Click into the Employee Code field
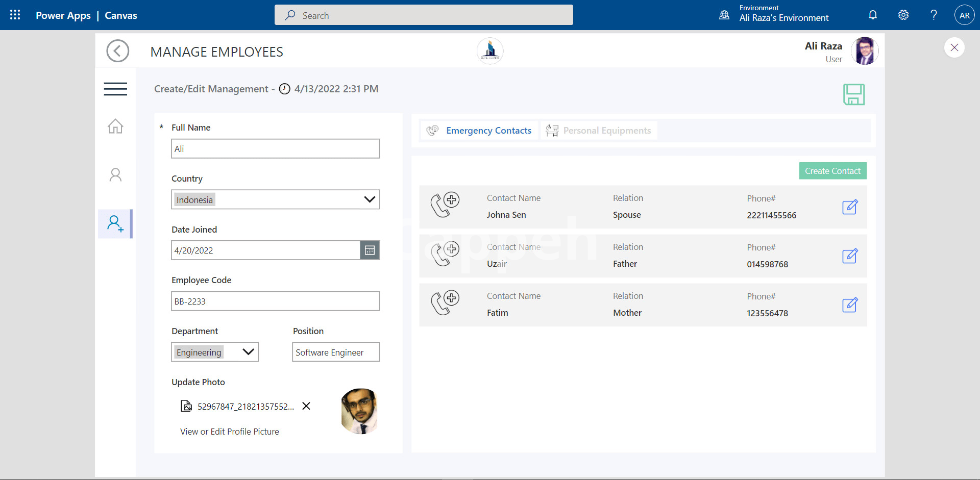The width and height of the screenshot is (980, 480). [x=275, y=301]
